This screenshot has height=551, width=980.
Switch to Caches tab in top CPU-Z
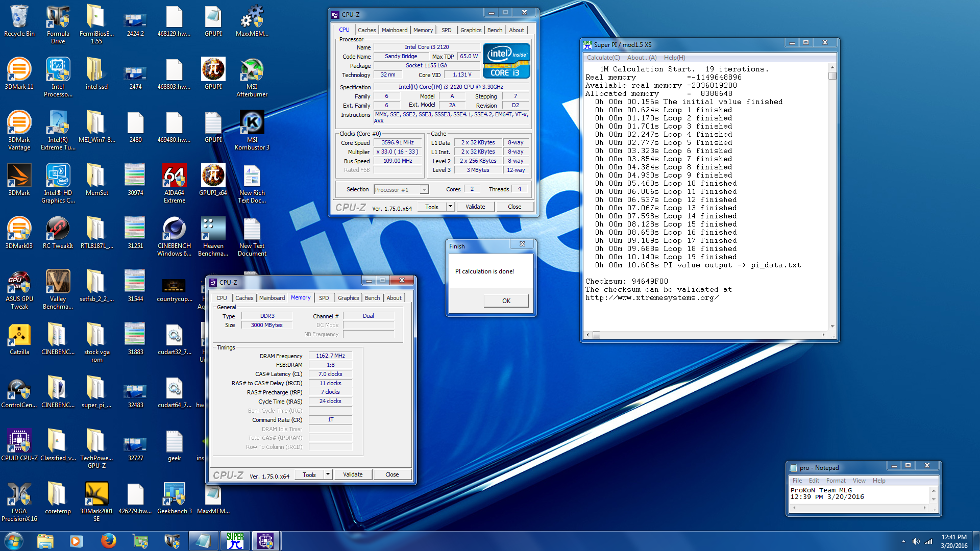(366, 30)
